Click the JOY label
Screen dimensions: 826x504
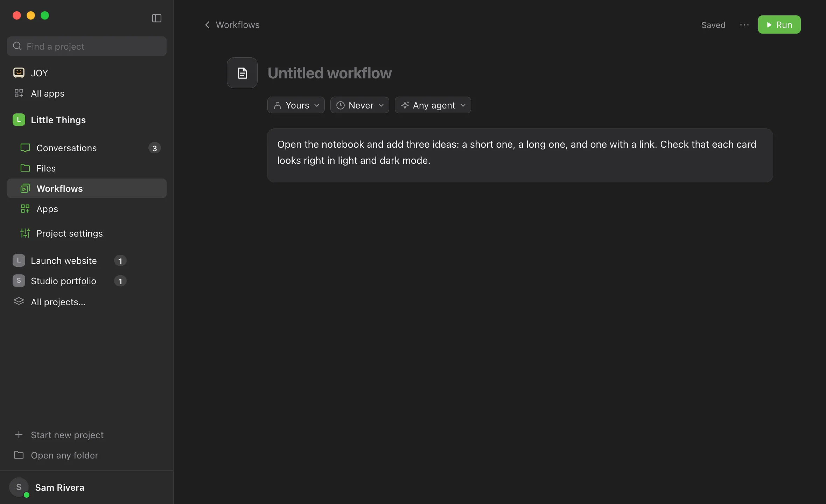[39, 73]
